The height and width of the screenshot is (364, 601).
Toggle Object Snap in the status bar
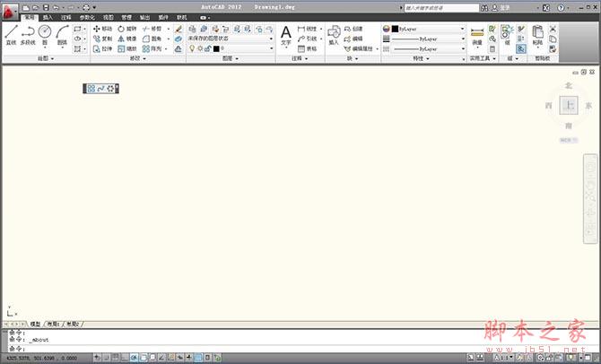click(x=144, y=358)
